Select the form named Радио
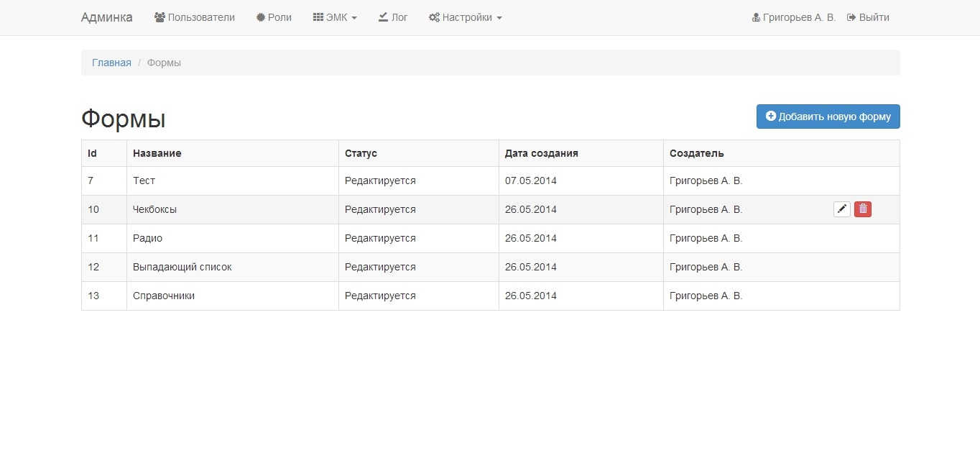This screenshot has height=461, width=980. click(147, 238)
